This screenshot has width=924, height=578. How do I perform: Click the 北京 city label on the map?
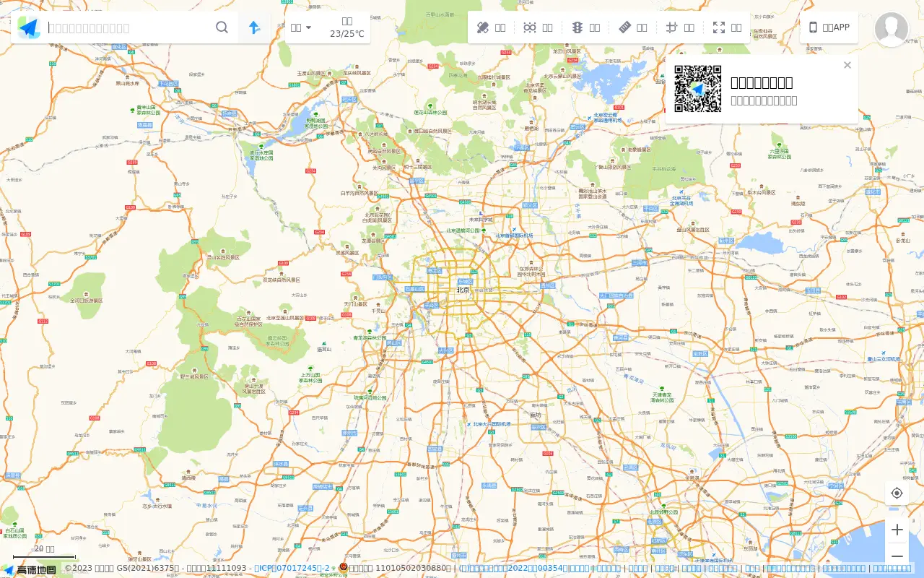(x=463, y=290)
